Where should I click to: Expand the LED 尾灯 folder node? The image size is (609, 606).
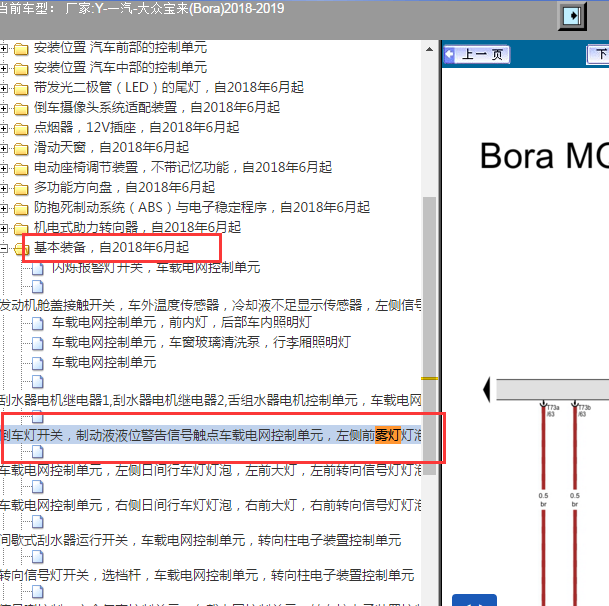coord(4,88)
